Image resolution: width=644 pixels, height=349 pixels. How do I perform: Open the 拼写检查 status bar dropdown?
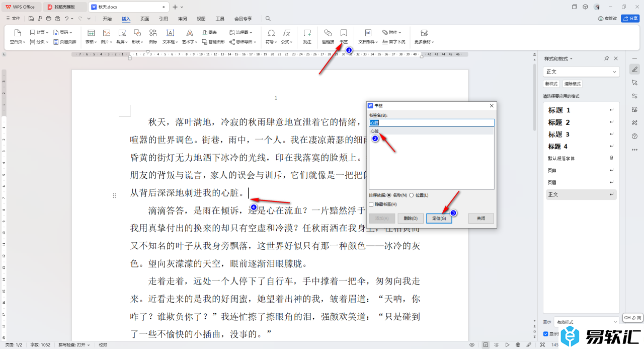tap(74, 345)
